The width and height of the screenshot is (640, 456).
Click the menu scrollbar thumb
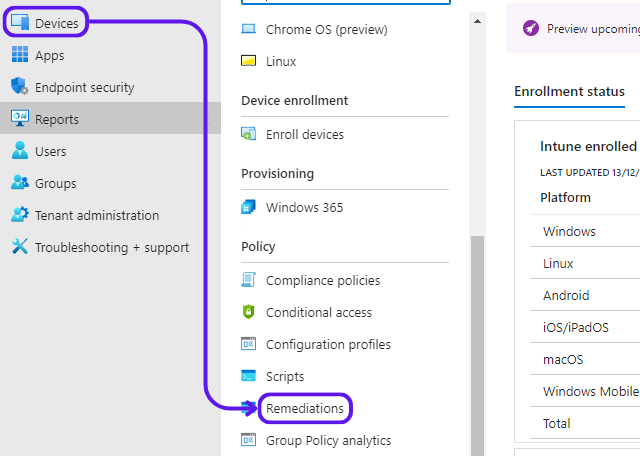tap(477, 345)
